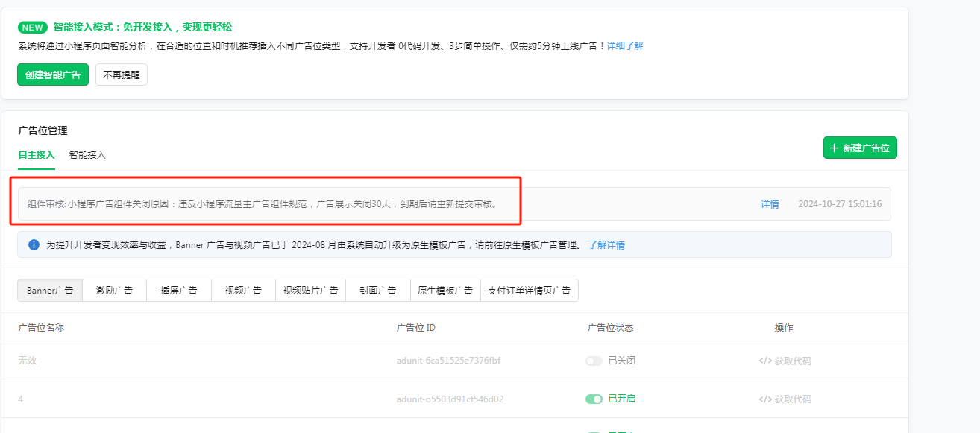This screenshot has width=980, height=433.
Task: Click the green NEW badge
Action: (33, 28)
